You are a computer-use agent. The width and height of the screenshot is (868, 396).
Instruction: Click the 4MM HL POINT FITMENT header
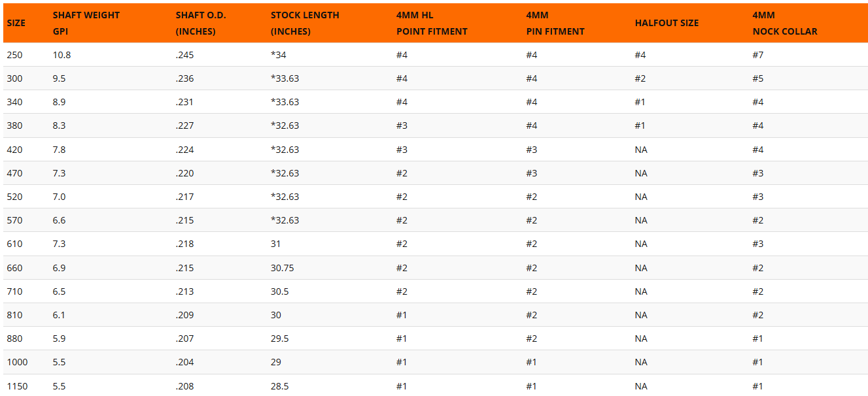coord(432,23)
